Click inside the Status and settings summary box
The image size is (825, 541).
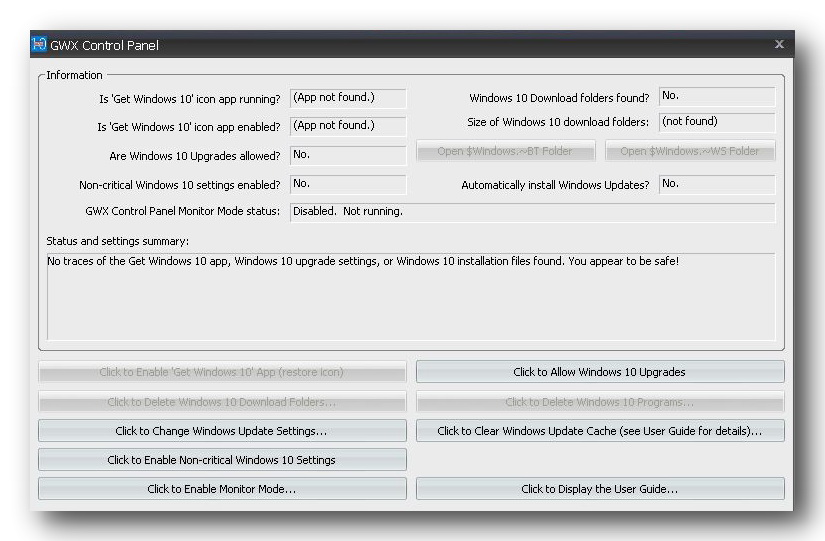pyautogui.click(x=411, y=297)
